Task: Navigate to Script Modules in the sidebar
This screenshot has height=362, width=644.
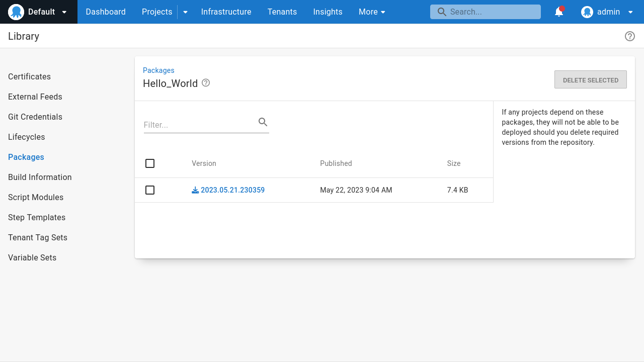Action: tap(35, 197)
